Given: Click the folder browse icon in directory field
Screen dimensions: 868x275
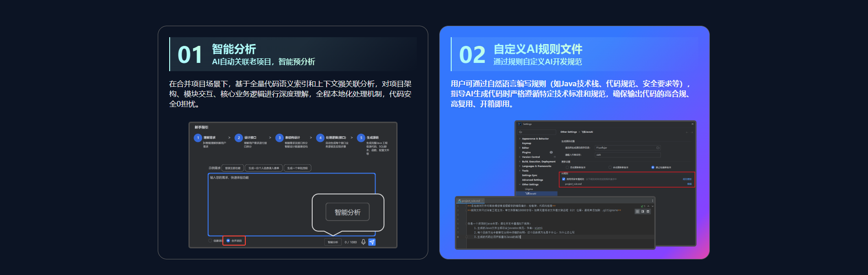Looking at the screenshot, I should coord(658,148).
